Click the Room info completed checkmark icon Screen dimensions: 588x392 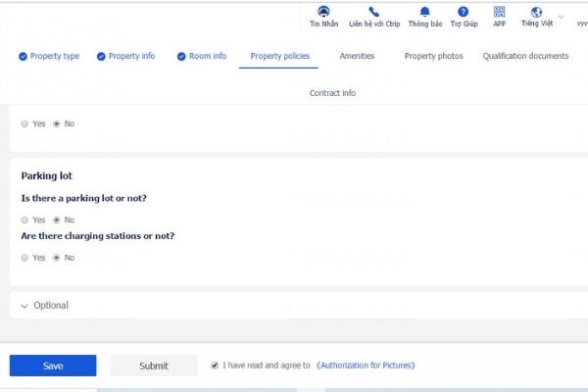point(181,57)
